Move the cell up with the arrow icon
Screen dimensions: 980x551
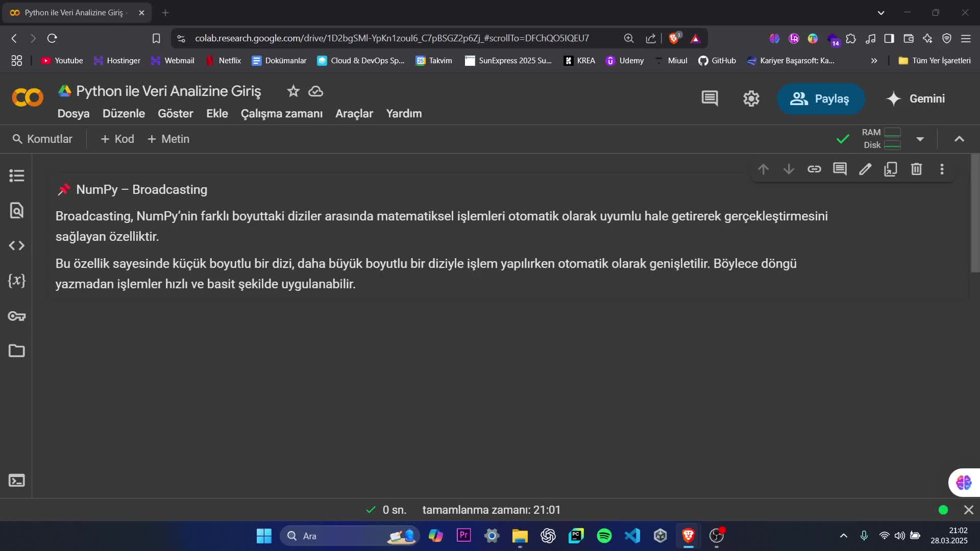(763, 169)
